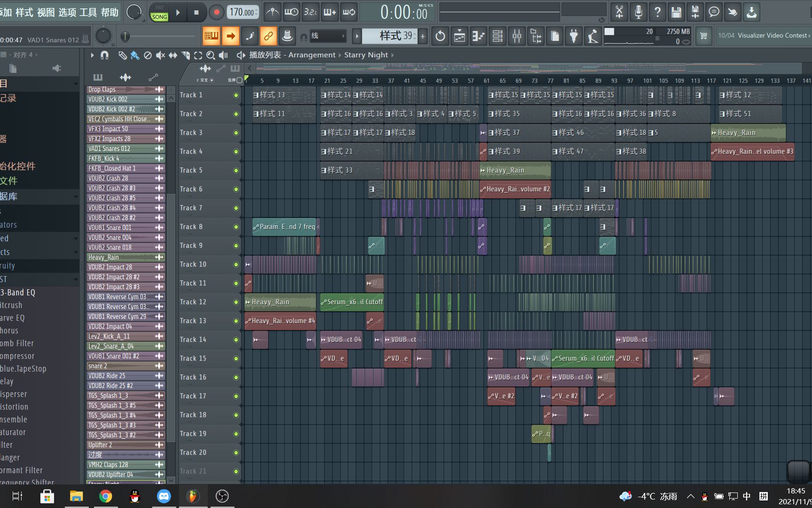This screenshot has height=508, width=812.
Task: Open Heavy_Rain picker item dropdown
Action: [159, 257]
